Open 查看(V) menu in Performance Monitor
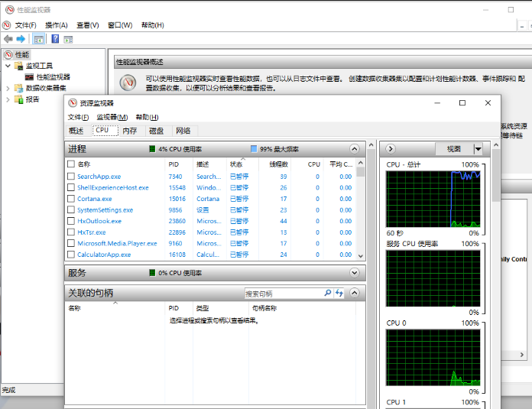The height and width of the screenshot is (409, 532). [x=88, y=25]
